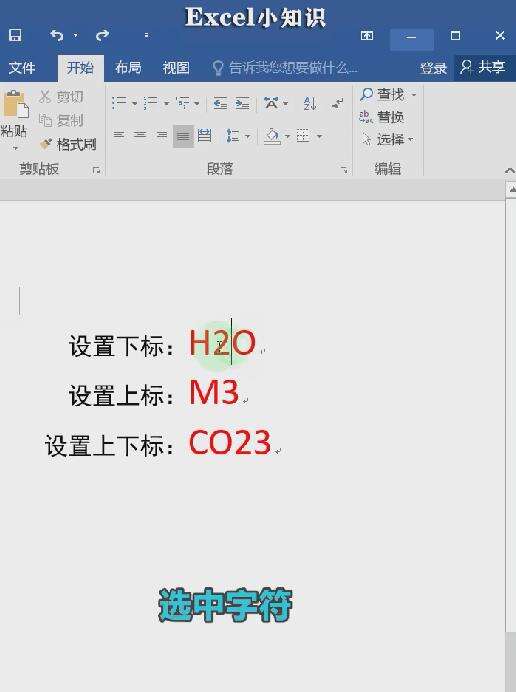The image size is (516, 692).
Task: Open the 查找 dropdown arrow
Action: 414,94
